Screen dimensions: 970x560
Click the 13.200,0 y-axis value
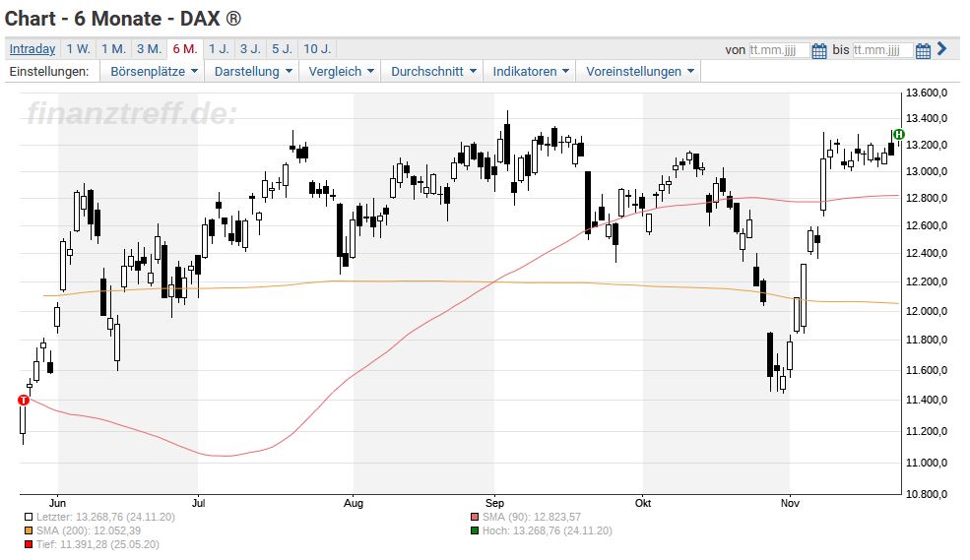[926, 146]
